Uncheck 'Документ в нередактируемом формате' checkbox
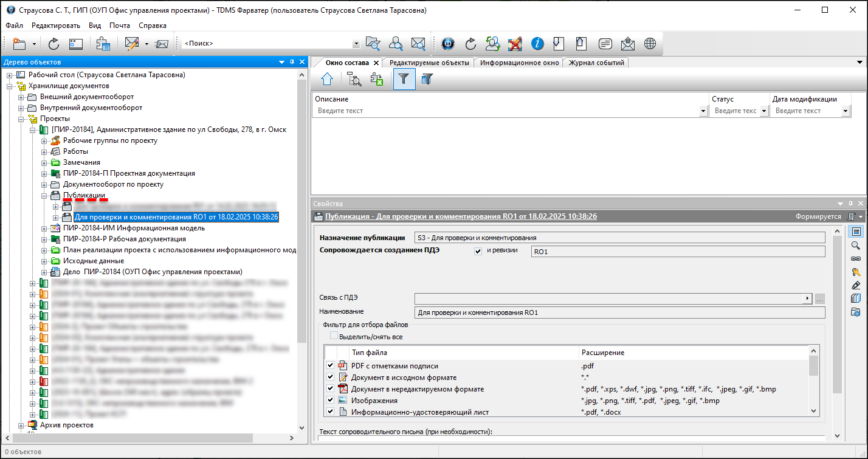 point(330,389)
